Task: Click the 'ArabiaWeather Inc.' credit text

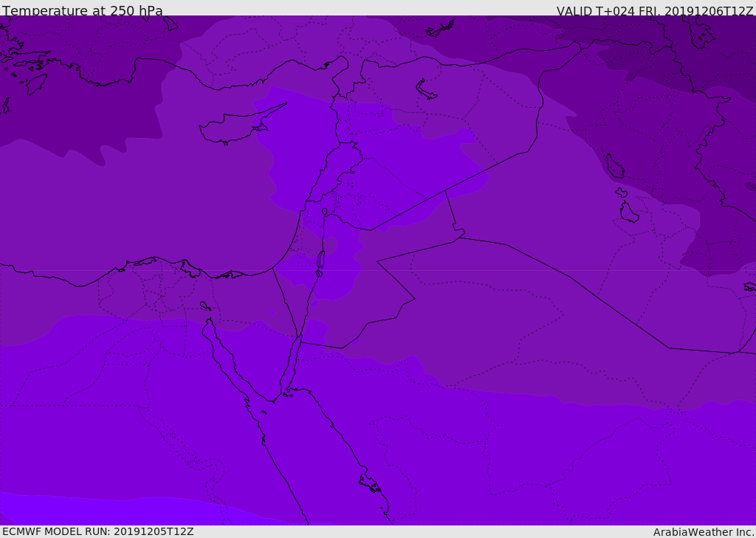Action: (704, 532)
